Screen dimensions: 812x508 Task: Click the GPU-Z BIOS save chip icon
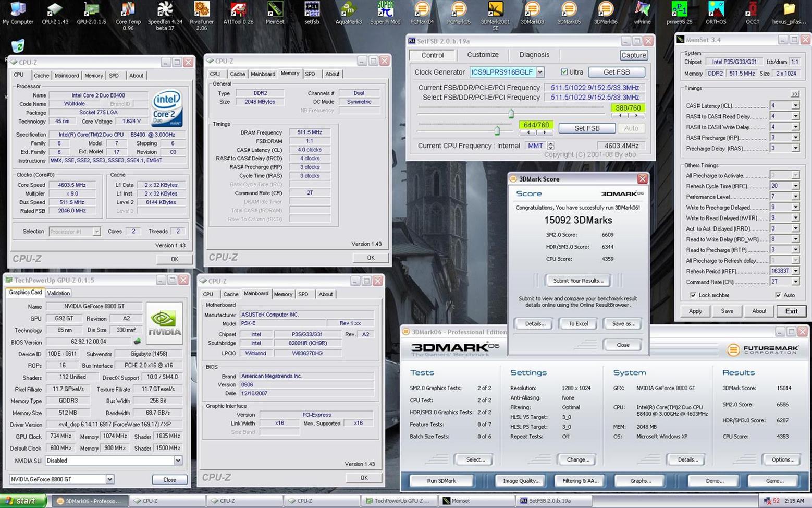(x=137, y=342)
